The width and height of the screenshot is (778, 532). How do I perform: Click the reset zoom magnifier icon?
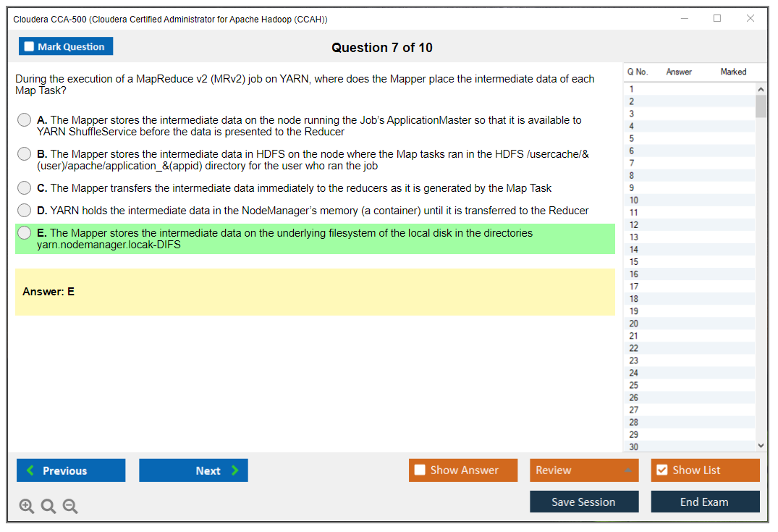pos(48,507)
